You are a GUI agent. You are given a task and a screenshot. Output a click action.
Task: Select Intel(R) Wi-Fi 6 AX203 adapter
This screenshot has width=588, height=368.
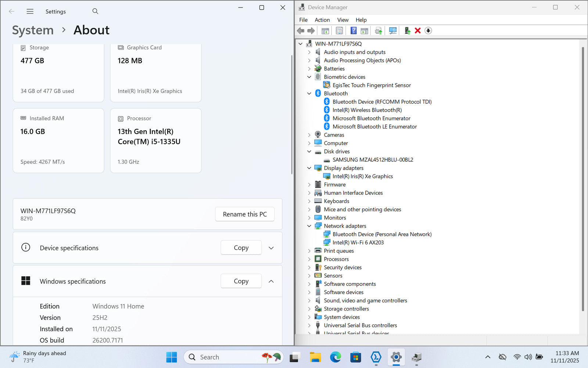(x=358, y=243)
